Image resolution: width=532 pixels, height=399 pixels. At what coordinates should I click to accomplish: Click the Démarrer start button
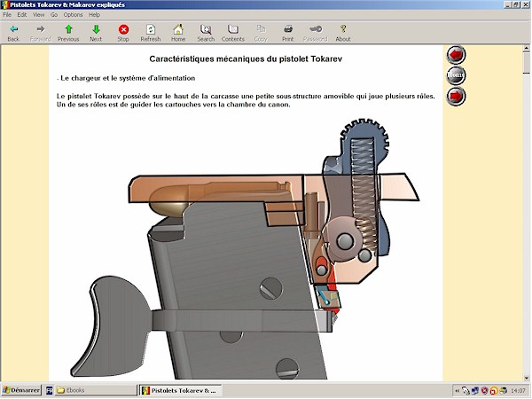pos(21,390)
